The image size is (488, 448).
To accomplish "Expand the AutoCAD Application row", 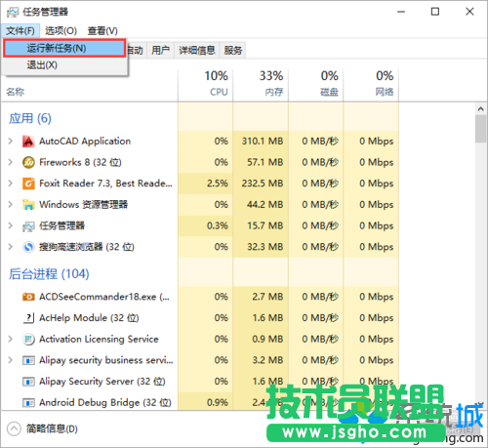I will (x=11, y=142).
